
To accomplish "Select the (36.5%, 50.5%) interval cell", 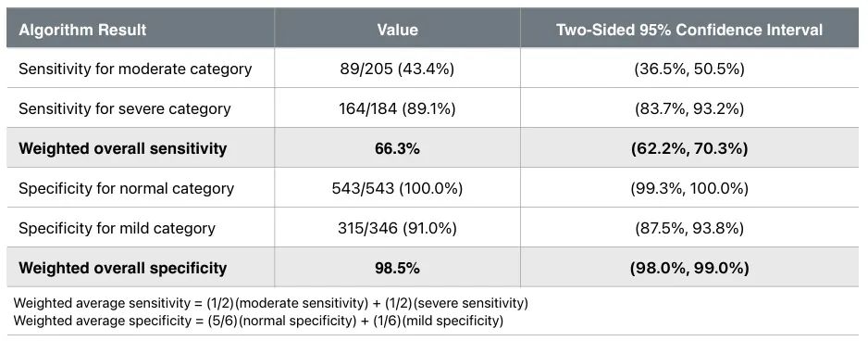I will point(689,69).
